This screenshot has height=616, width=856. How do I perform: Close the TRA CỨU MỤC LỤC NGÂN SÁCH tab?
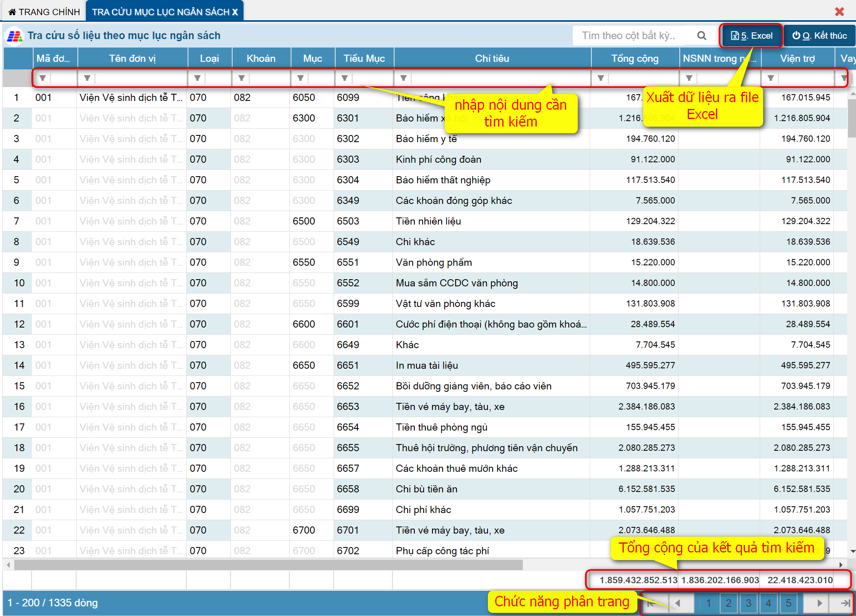click(235, 12)
